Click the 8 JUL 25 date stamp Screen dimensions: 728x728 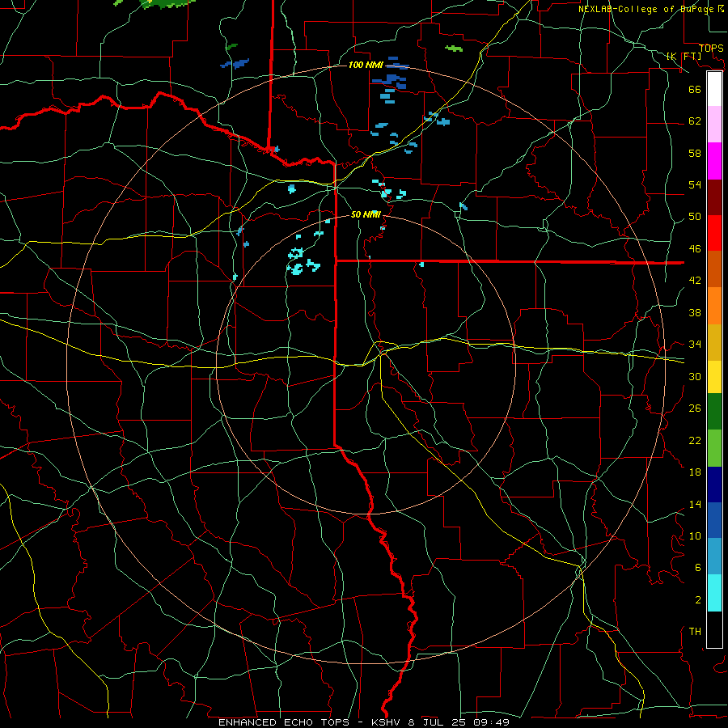pos(438,722)
